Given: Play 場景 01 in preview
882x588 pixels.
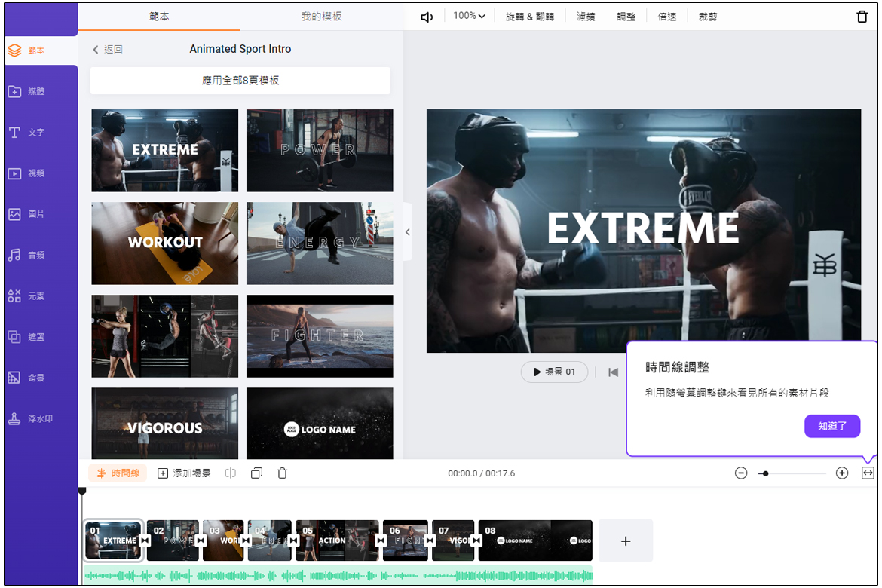Looking at the screenshot, I should point(555,372).
